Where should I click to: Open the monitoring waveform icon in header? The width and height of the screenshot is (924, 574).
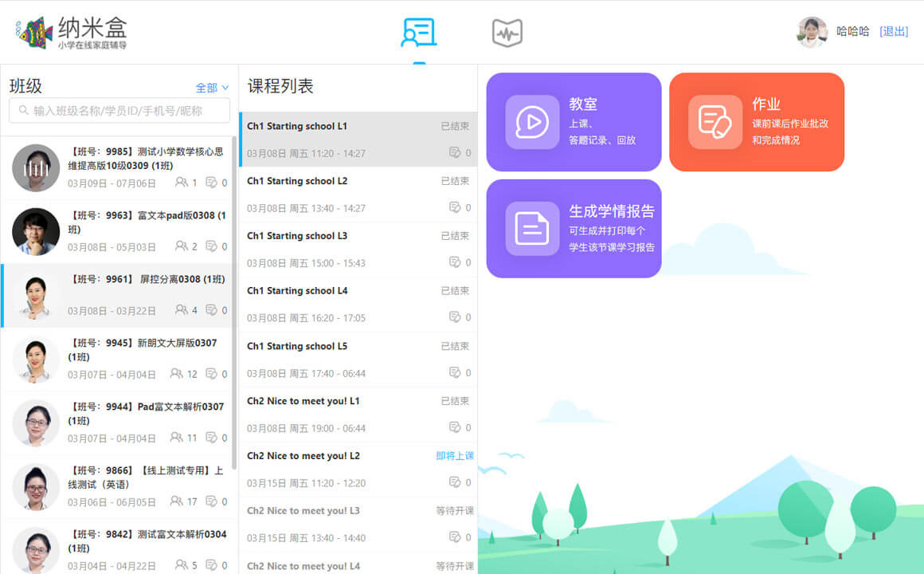tap(507, 33)
